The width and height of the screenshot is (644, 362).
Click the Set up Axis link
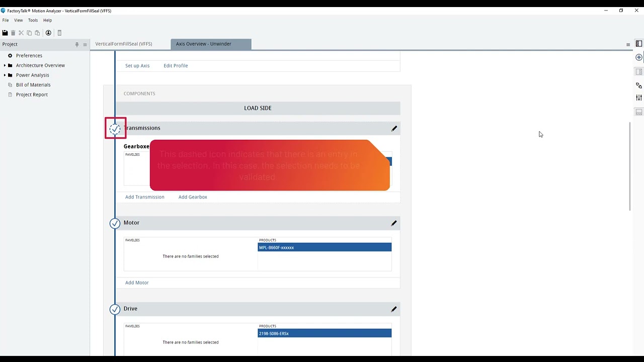[137, 66]
